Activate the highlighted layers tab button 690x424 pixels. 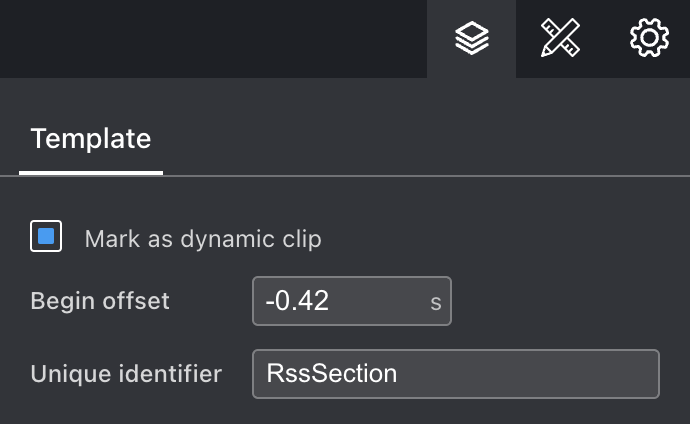tap(471, 39)
